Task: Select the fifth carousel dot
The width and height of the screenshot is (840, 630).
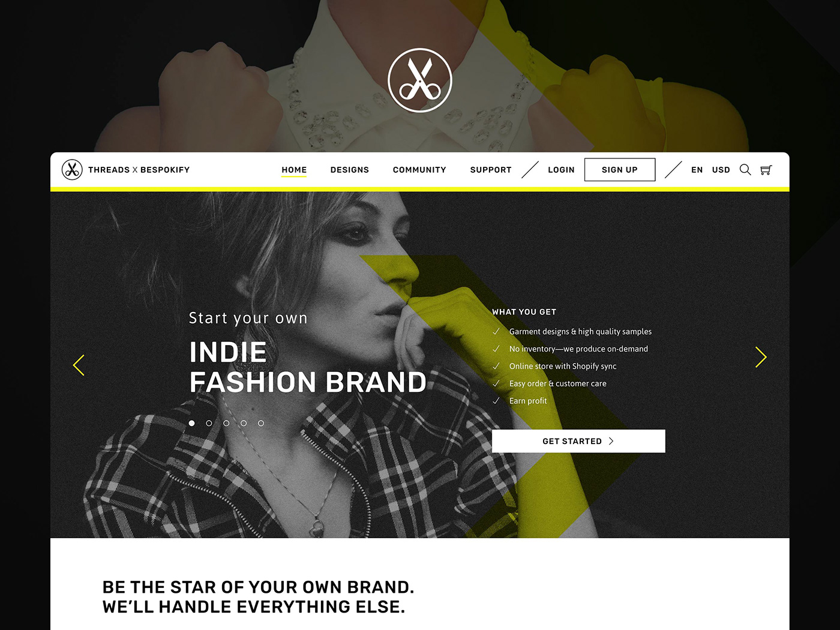Action: [261, 423]
